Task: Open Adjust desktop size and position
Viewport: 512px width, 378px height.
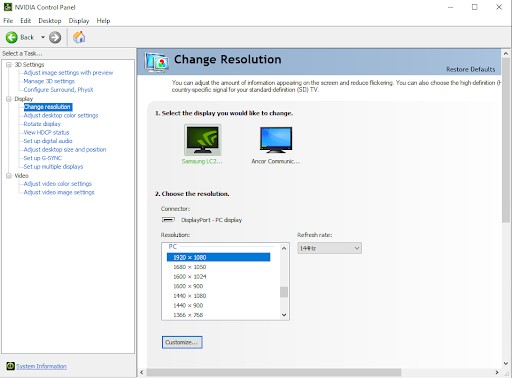Action: (65, 150)
